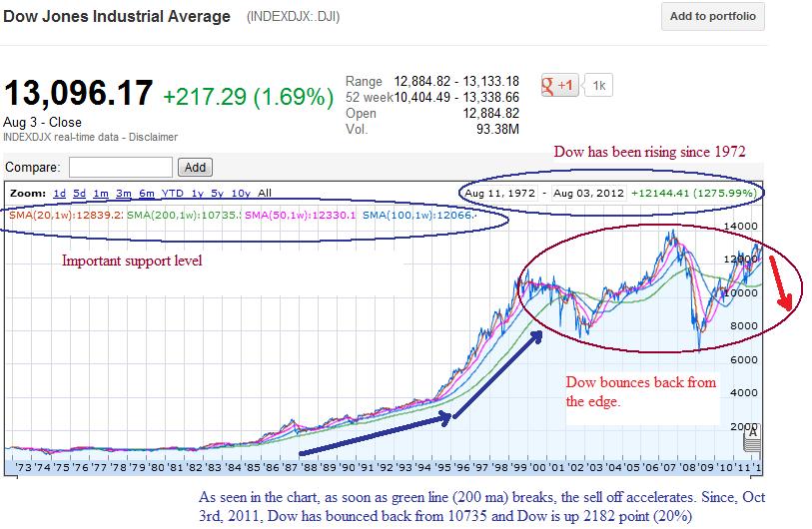Edit the start date Aug 11, 1972
This screenshot has height=529, width=812.
pyautogui.click(x=499, y=193)
